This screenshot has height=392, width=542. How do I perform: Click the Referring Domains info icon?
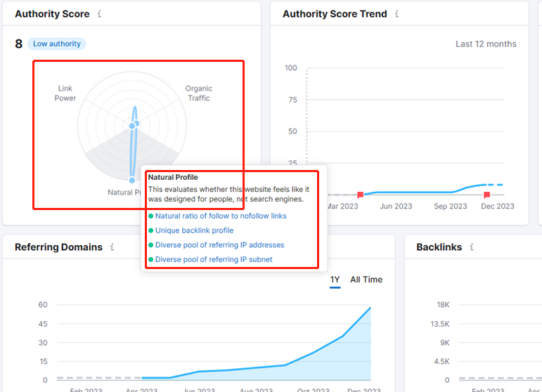112,247
